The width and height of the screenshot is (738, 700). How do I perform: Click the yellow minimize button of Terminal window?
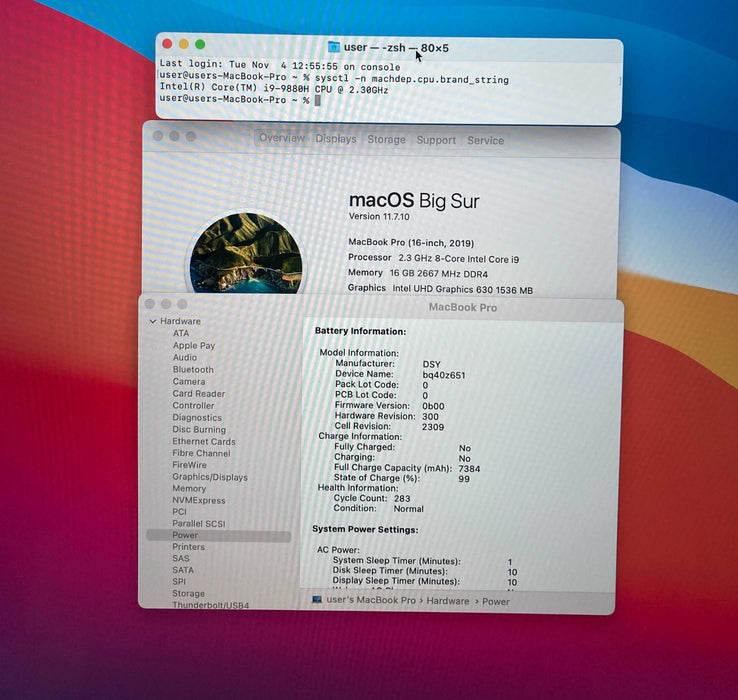184,44
